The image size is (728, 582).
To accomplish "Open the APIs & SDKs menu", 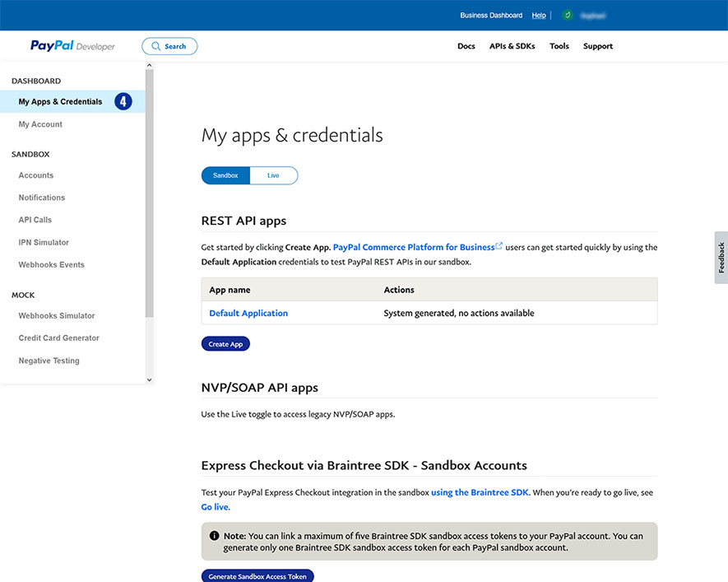I will click(x=512, y=46).
